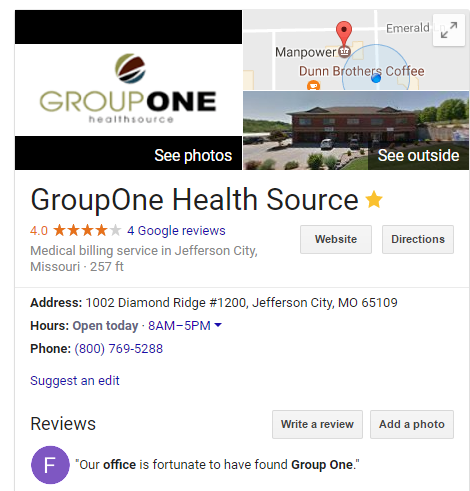Click the Manpower marker icon on map

tap(344, 52)
